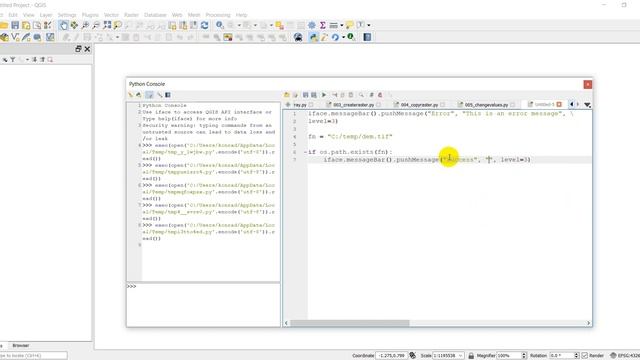Click Pan Map to Selection icon

[74, 25]
